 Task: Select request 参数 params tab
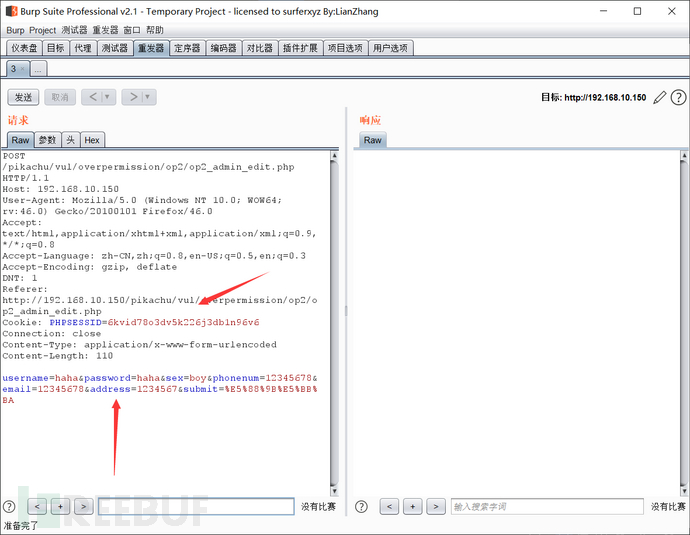[48, 140]
